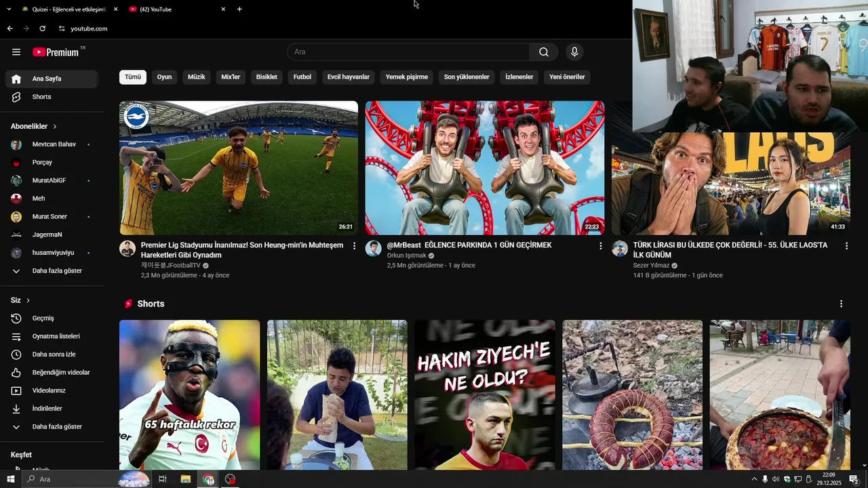Click the Orkun Işıtmak channel avatar

(x=373, y=249)
